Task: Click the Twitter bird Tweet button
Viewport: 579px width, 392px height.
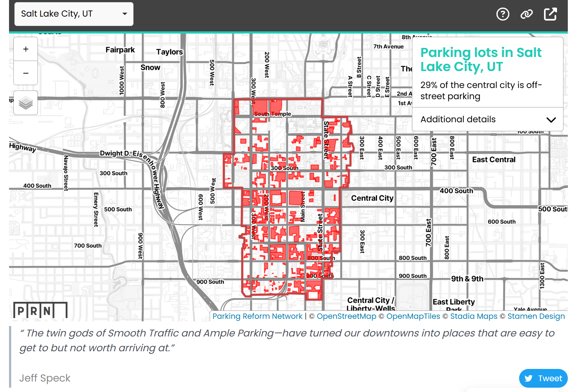Action: [543, 378]
